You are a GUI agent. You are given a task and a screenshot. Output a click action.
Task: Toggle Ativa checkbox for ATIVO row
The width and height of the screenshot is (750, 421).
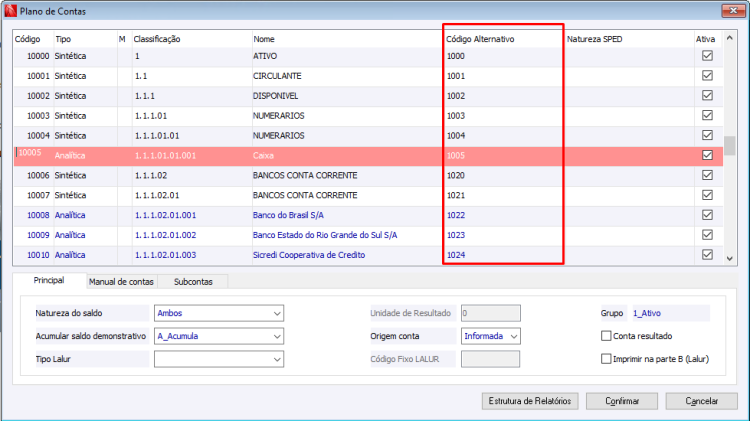point(707,55)
